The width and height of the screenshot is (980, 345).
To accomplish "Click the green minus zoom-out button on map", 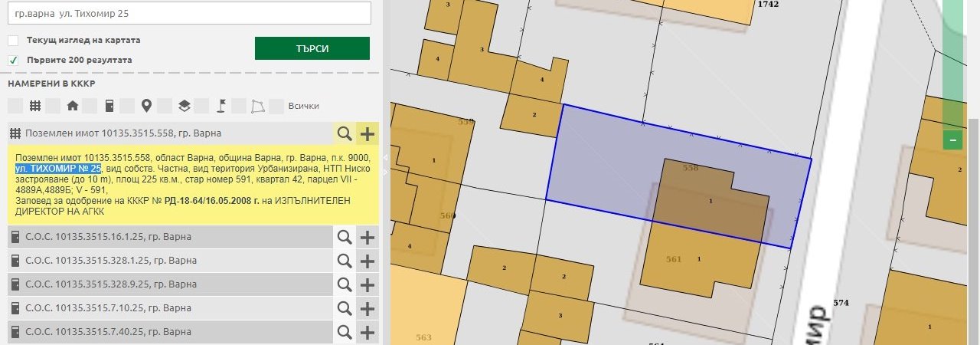I will pos(953,140).
